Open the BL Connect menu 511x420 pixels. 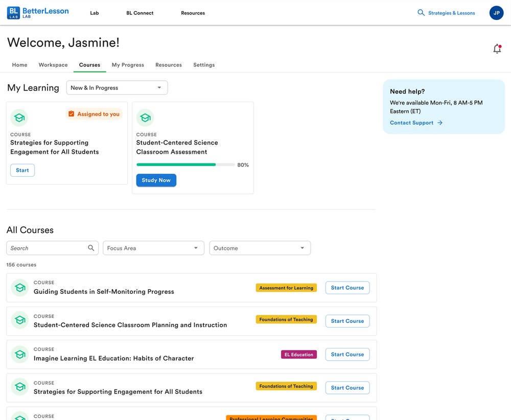140,13
